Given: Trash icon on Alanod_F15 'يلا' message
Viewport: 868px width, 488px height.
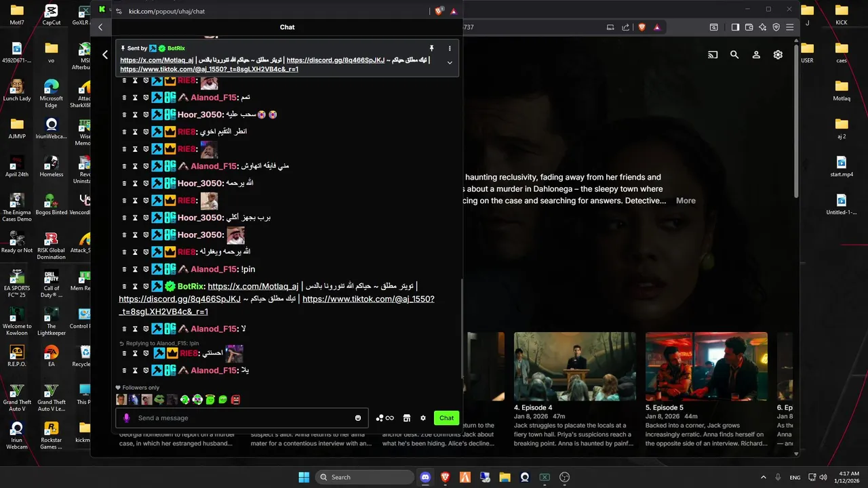Looking at the screenshot, I should click(124, 370).
